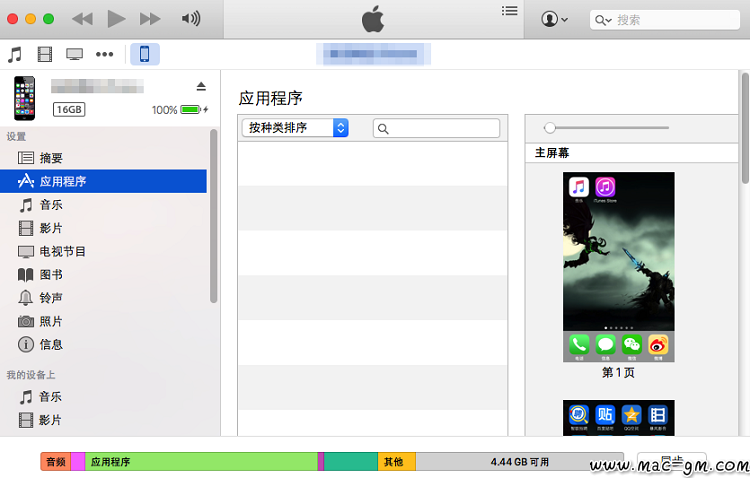The width and height of the screenshot is (750, 478).
Task: Click the 音频 segment of storage bar
Action: [x=56, y=462]
